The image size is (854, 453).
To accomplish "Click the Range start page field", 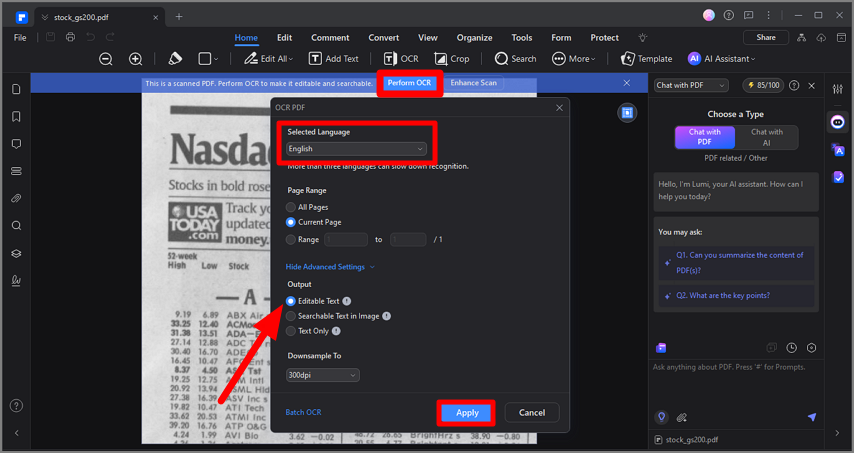I will coord(346,240).
